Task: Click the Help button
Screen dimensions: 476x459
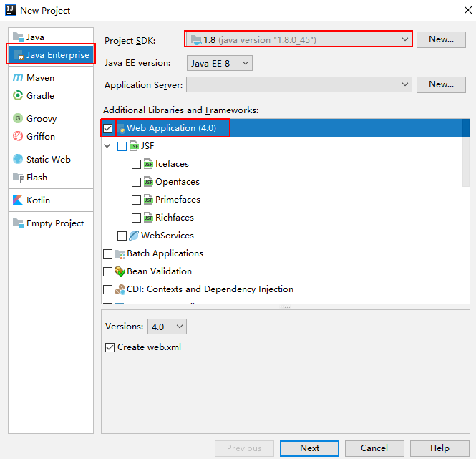Action: pos(439,448)
